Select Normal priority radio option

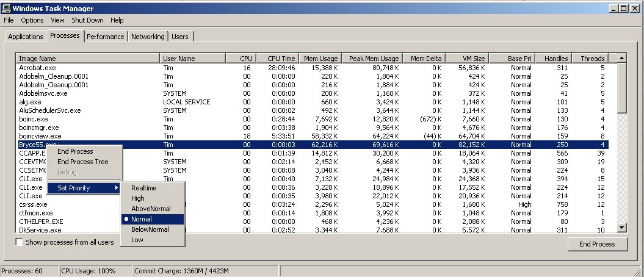point(141,219)
